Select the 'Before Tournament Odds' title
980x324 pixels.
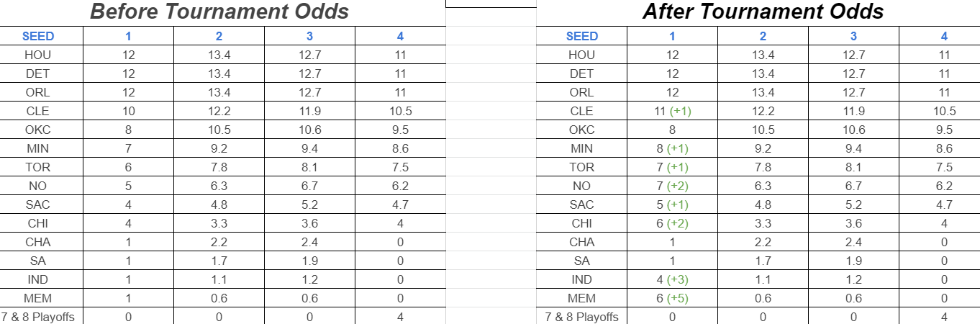click(219, 12)
